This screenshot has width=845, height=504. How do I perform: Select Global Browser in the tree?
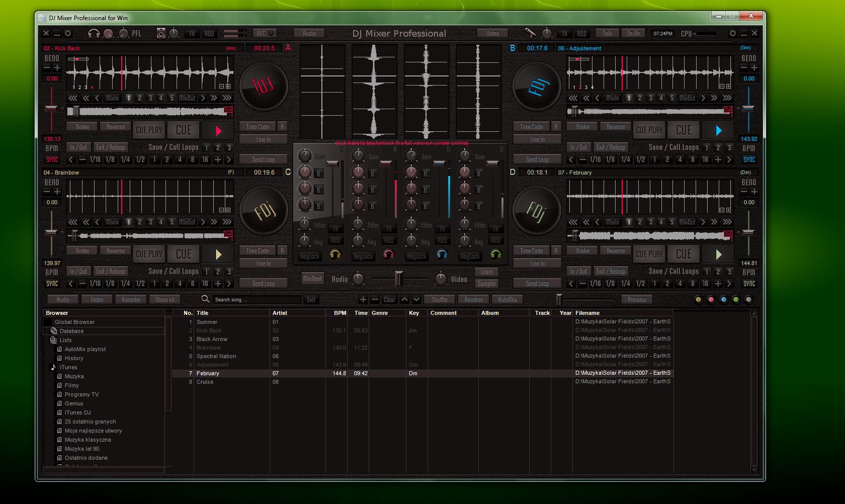point(74,322)
